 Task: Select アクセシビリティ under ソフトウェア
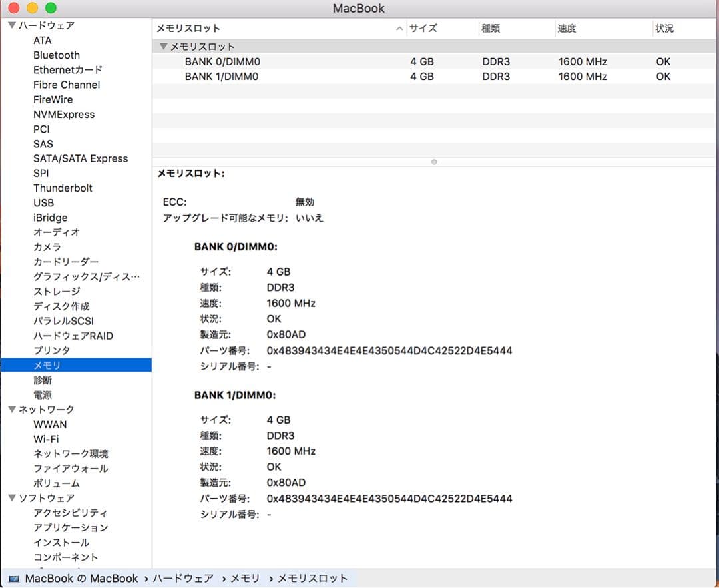coord(71,513)
